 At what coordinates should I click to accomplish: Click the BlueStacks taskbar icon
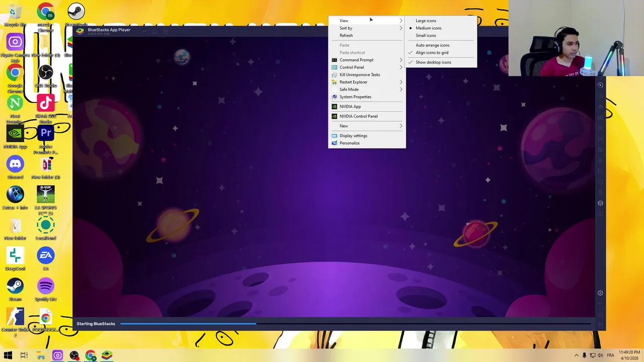107,355
